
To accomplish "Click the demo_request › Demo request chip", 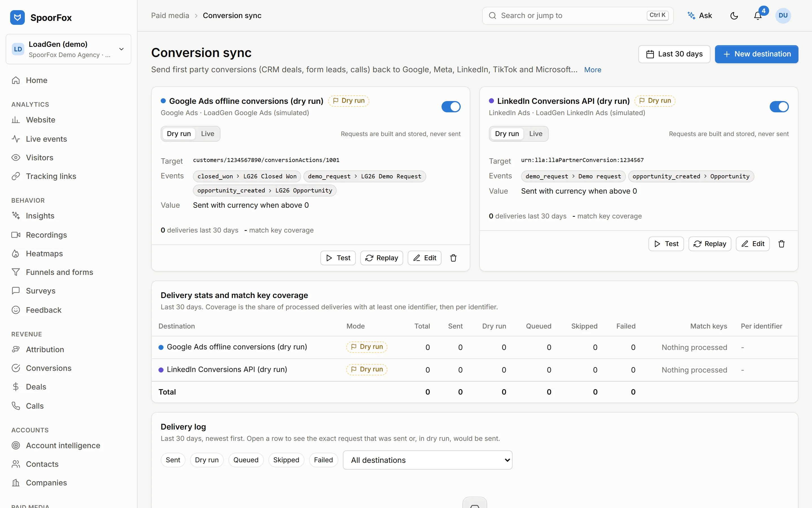I will click(573, 176).
